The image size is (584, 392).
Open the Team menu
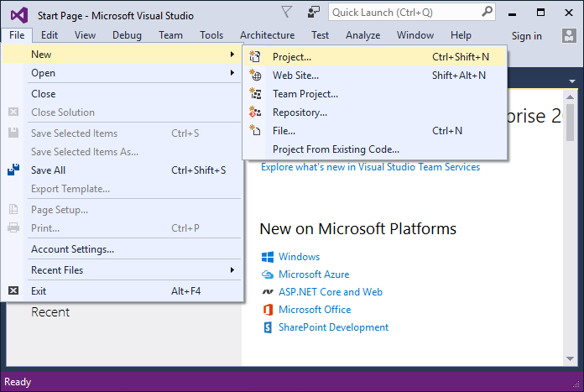[170, 35]
